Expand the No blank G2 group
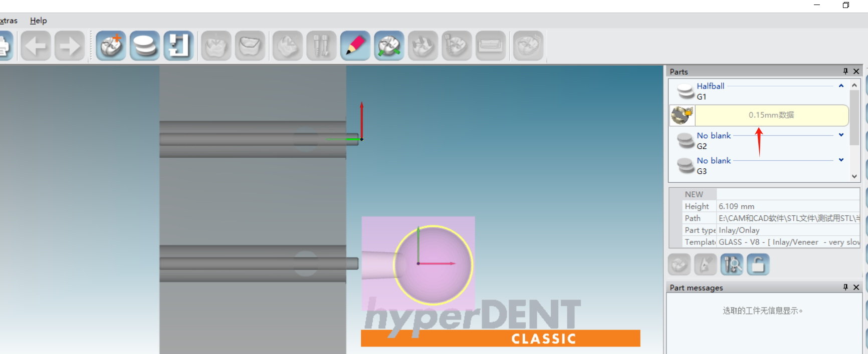The width and height of the screenshot is (868, 354). click(841, 135)
